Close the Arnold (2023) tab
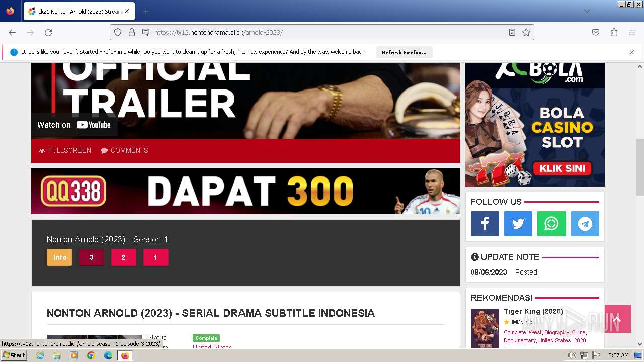Image resolution: width=644 pixels, height=362 pixels. tap(127, 11)
